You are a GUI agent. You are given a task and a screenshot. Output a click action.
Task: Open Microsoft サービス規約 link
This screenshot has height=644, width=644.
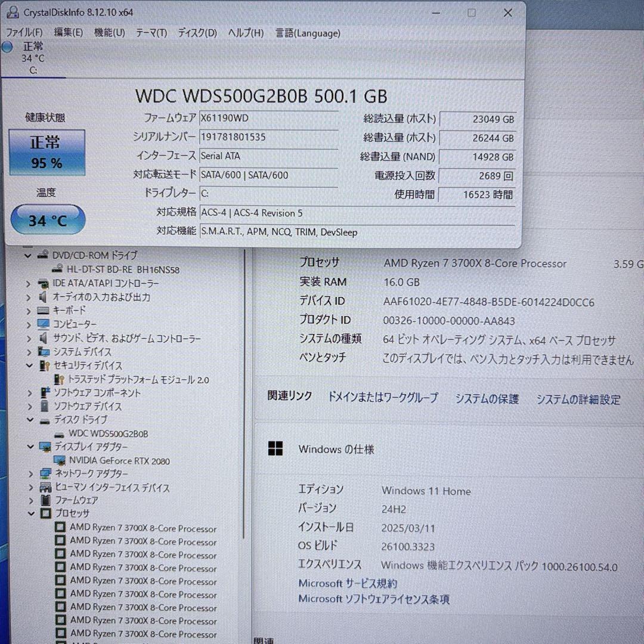click(x=348, y=584)
